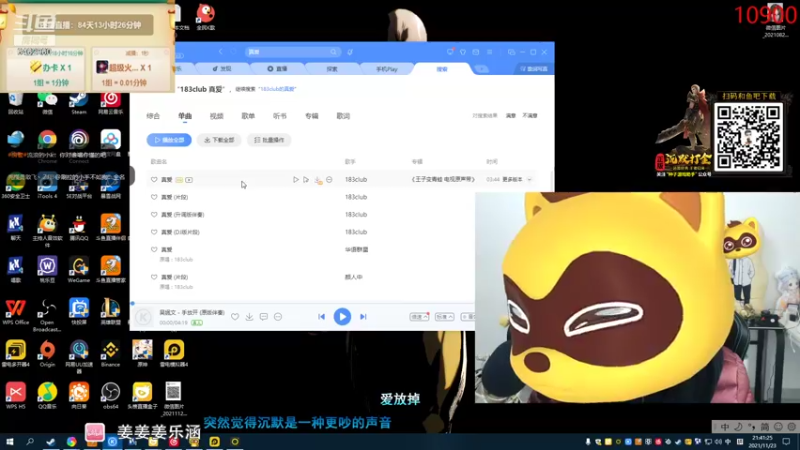Mark search results as 不满意
800x450 pixels.
530,116
